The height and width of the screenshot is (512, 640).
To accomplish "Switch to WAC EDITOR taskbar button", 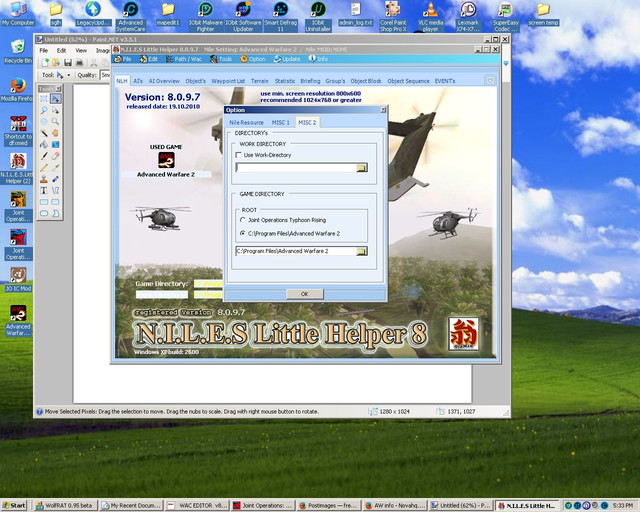I will pos(198,505).
